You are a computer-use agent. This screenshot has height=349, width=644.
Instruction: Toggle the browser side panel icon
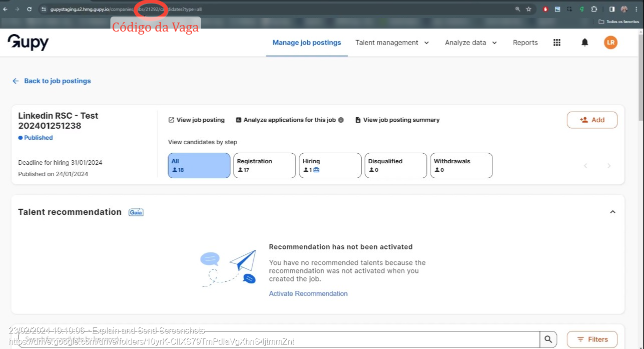point(611,9)
